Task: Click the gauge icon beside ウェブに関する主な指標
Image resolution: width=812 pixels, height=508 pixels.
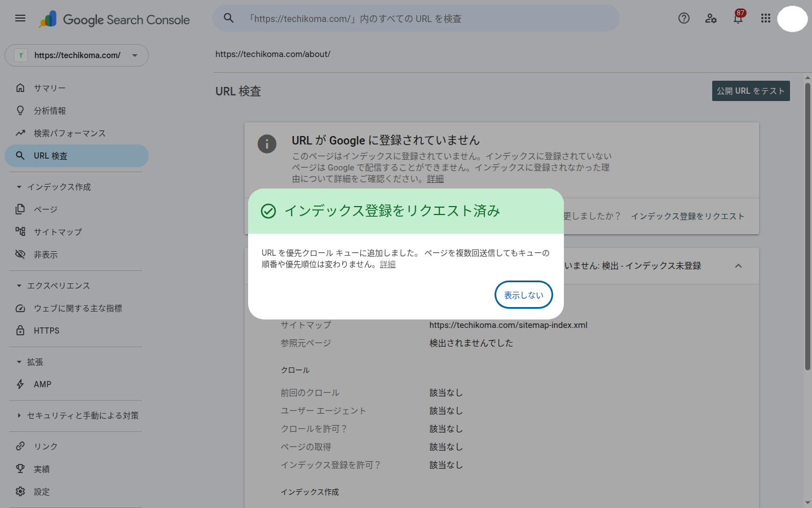Action: (20, 308)
